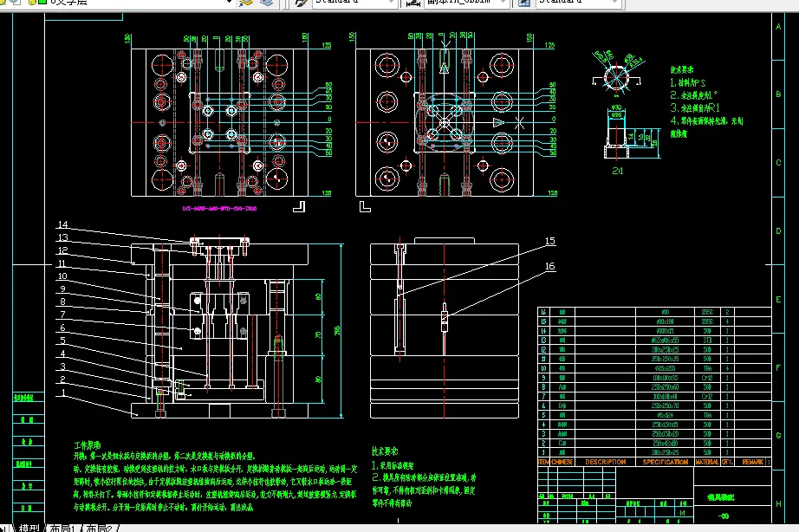
Task: Click zone letter C on right border
Action: [778, 163]
